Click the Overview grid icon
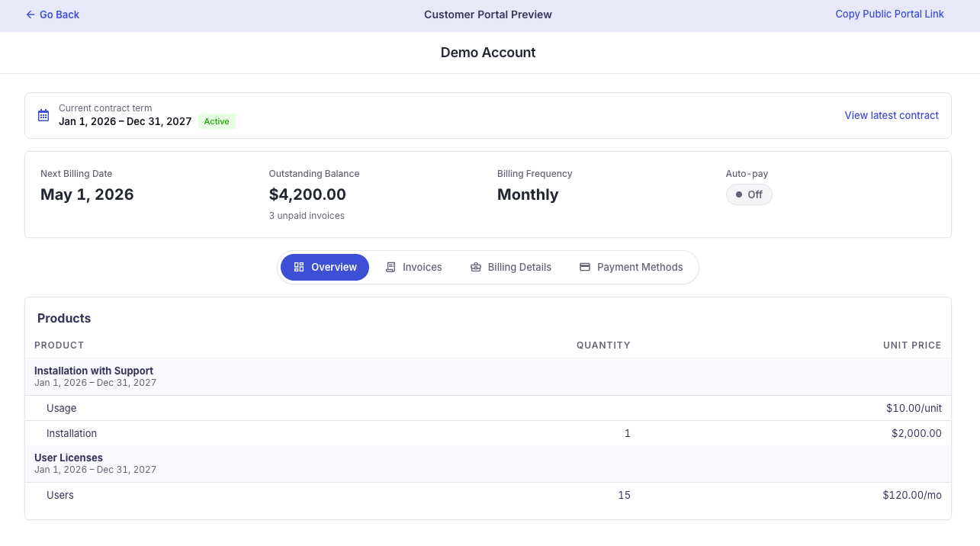 [x=299, y=267]
